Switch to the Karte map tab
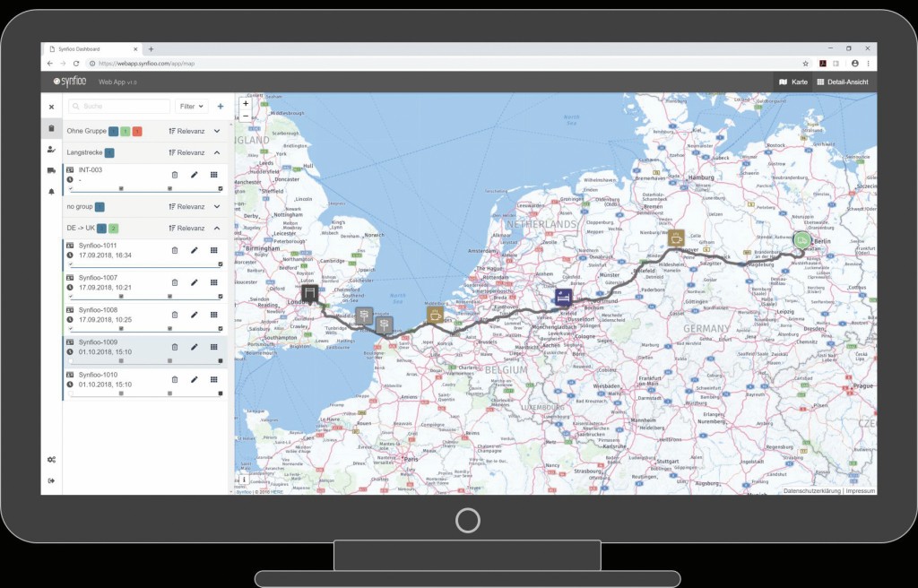Screen dimensions: 918x588 793,82
